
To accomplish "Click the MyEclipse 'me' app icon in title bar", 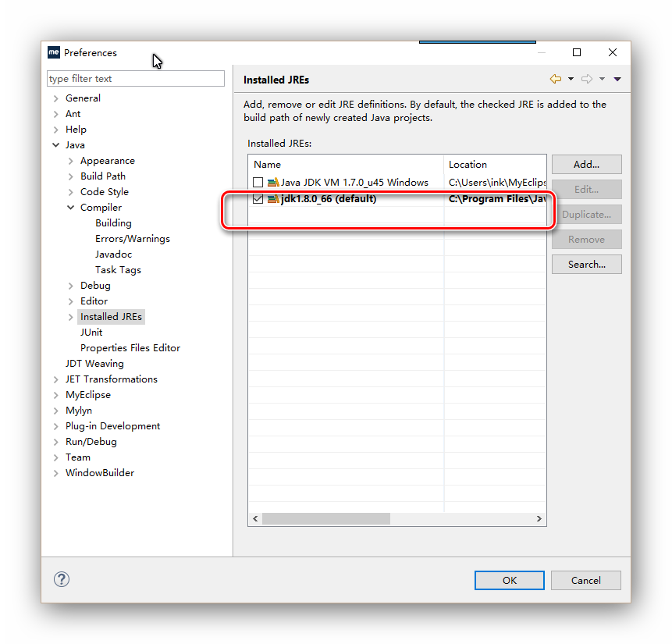I will point(54,52).
